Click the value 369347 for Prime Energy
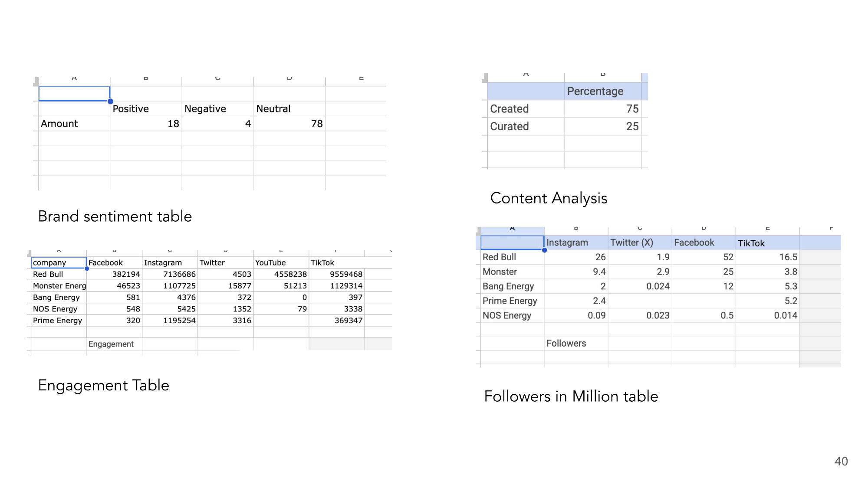Viewport: 868px width, 488px height. point(336,321)
